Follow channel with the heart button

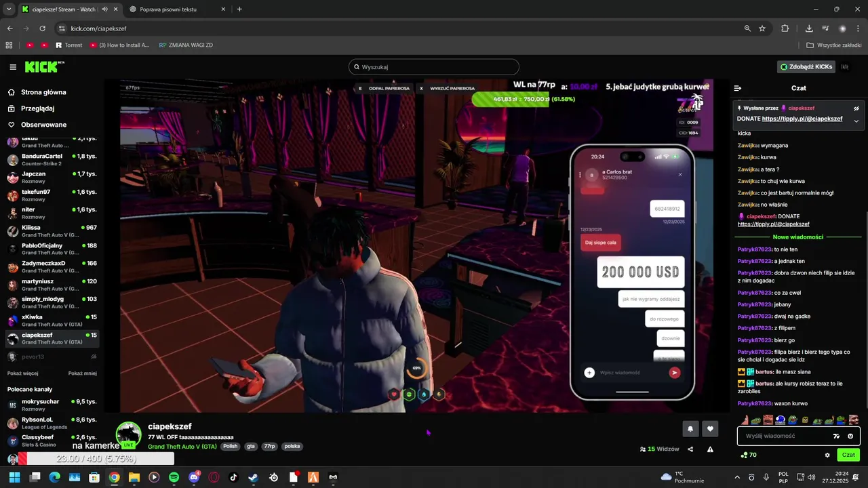(x=710, y=428)
